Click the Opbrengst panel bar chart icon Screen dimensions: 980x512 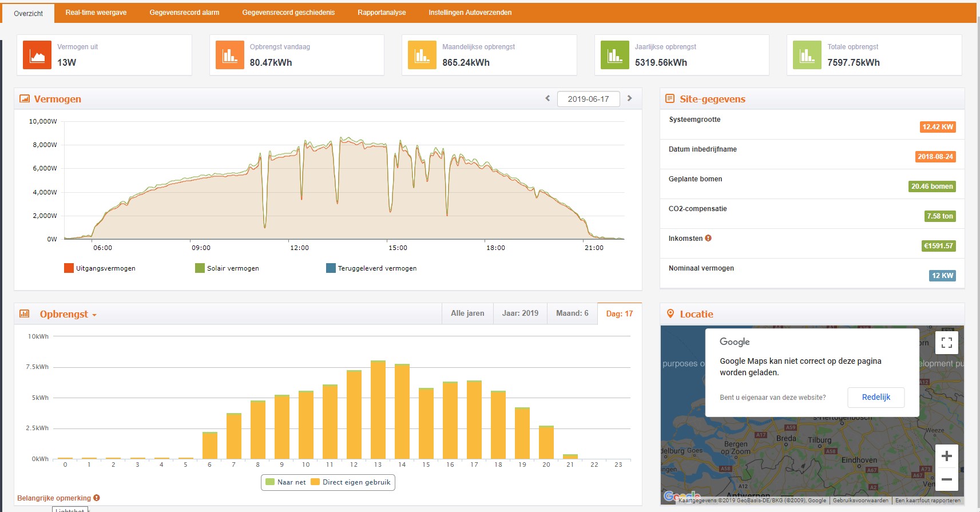(25, 313)
